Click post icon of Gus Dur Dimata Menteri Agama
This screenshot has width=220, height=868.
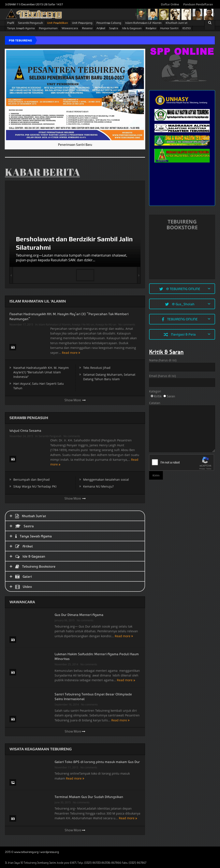point(13,640)
